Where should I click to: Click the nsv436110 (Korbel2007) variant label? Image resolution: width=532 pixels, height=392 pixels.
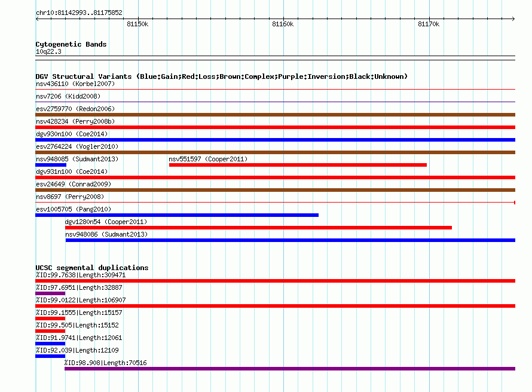[x=75, y=84]
